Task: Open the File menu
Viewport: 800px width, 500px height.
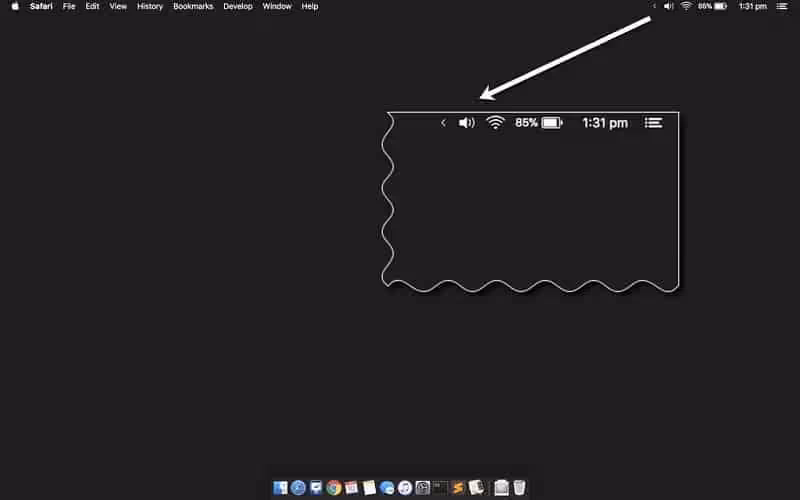Action: click(x=69, y=6)
